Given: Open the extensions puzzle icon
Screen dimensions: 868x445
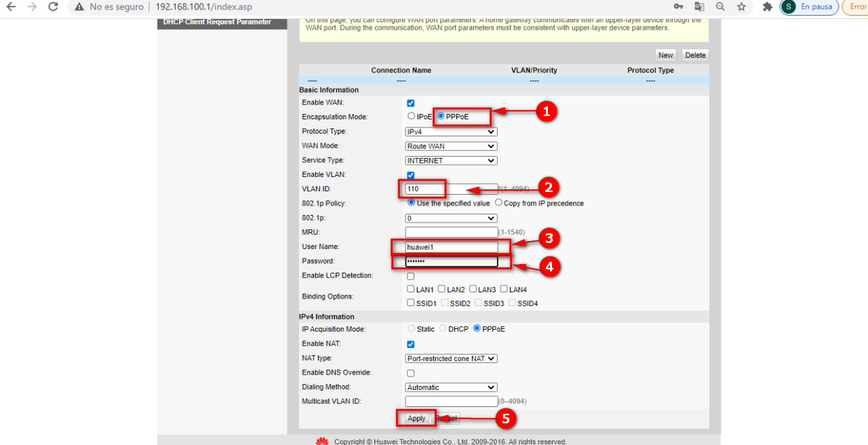Looking at the screenshot, I should tap(768, 7).
